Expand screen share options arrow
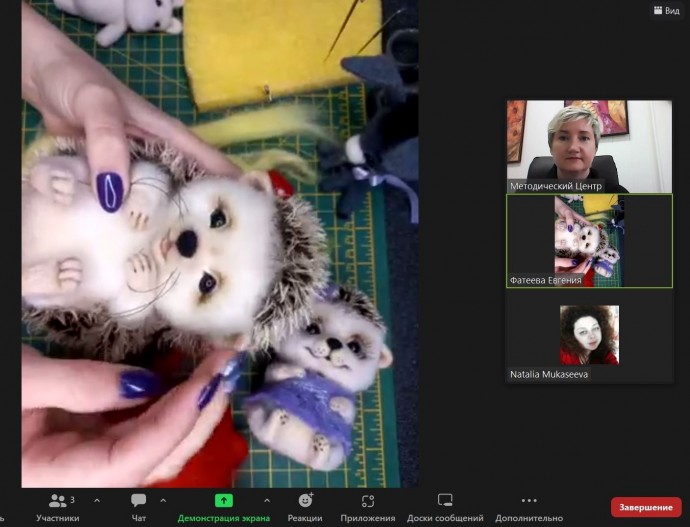690x527 pixels. click(x=266, y=500)
